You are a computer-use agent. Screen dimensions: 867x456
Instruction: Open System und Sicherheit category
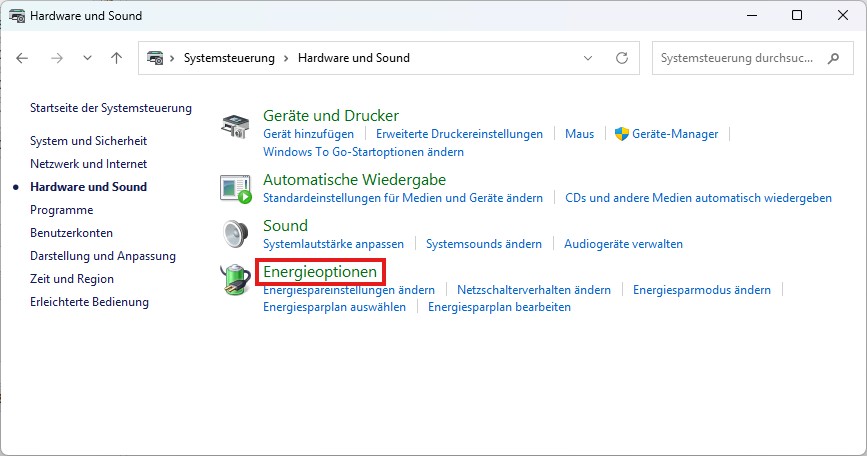pyautogui.click(x=88, y=141)
